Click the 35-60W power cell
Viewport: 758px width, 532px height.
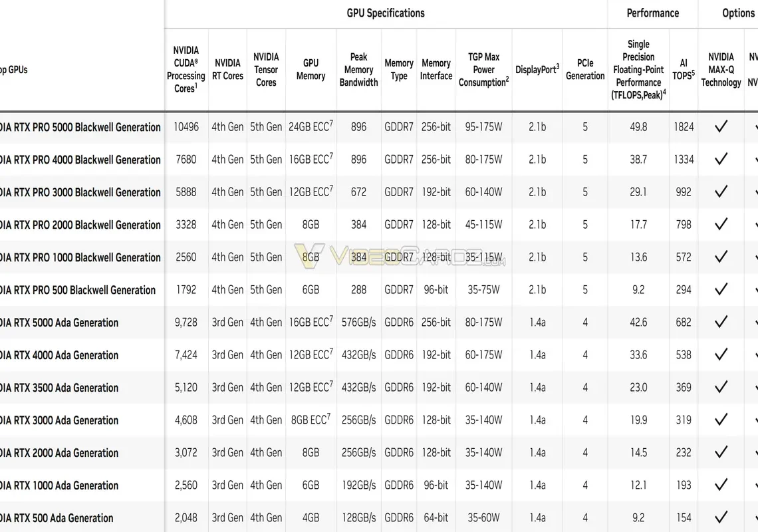pyautogui.click(x=483, y=517)
